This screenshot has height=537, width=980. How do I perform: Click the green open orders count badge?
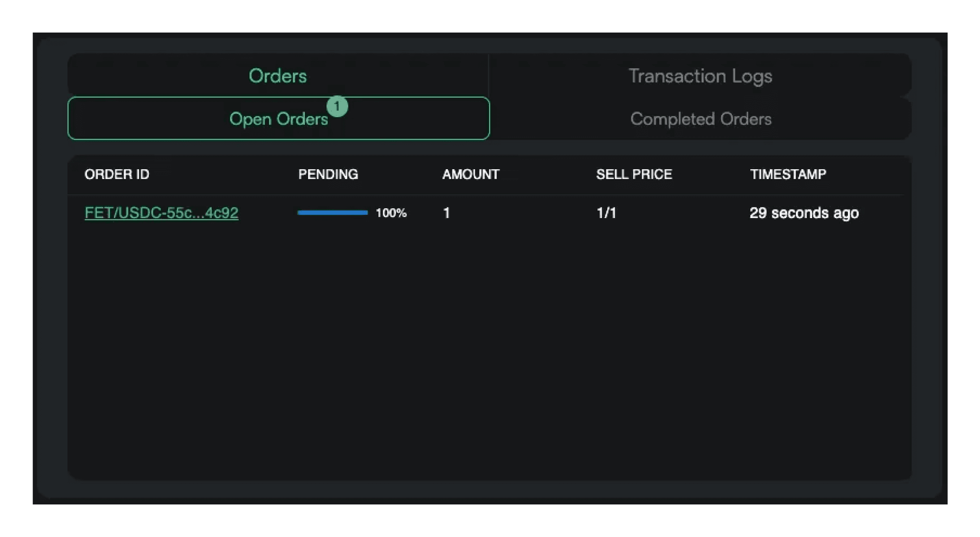click(337, 107)
